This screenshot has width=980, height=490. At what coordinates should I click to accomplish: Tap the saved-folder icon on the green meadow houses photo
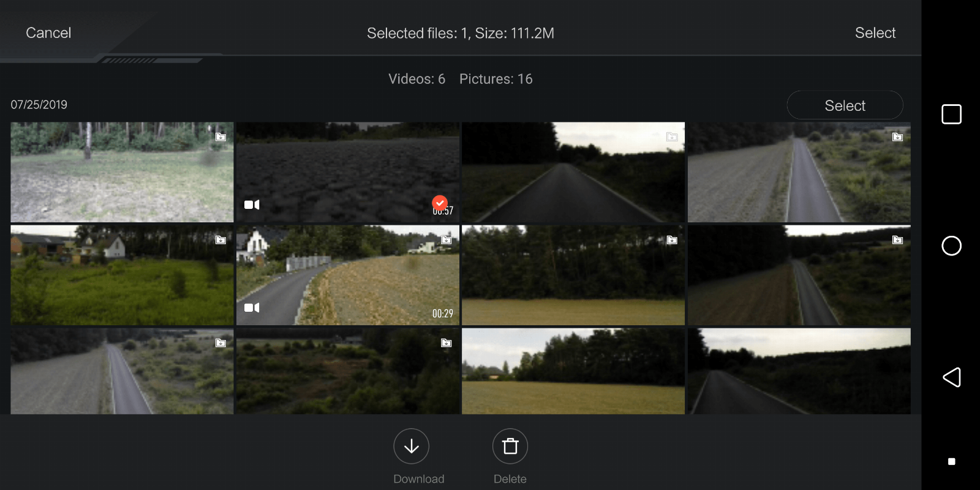[x=221, y=240]
